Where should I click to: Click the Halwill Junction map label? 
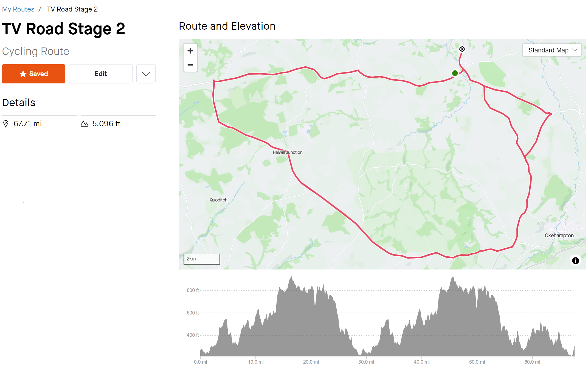(288, 152)
